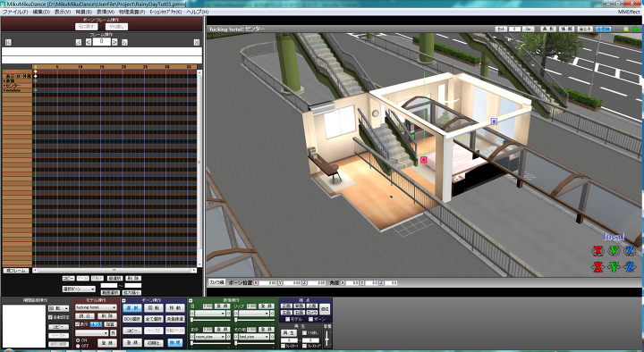Adjust the room_size expression slider
Viewport: 644px width, 352px height.
(x=211, y=343)
